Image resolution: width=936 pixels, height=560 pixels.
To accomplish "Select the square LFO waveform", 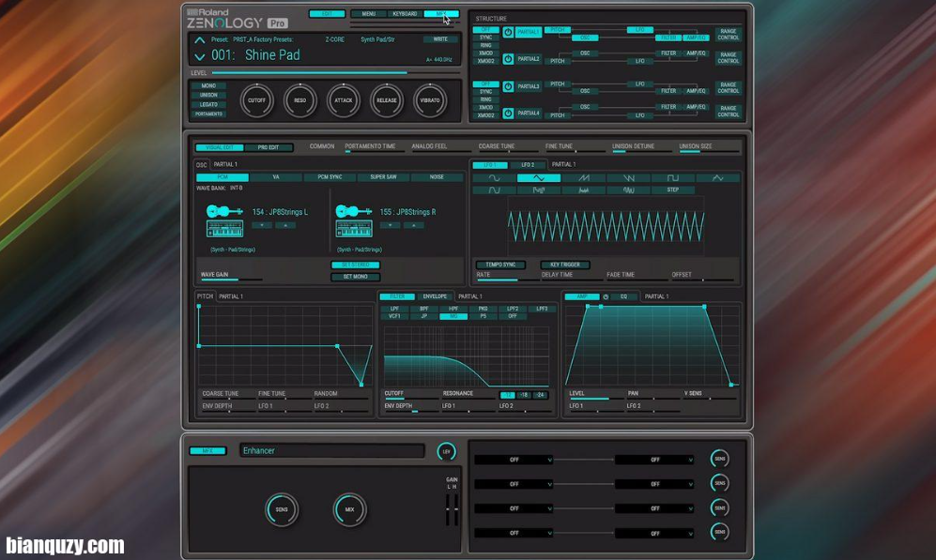I will point(673,177).
